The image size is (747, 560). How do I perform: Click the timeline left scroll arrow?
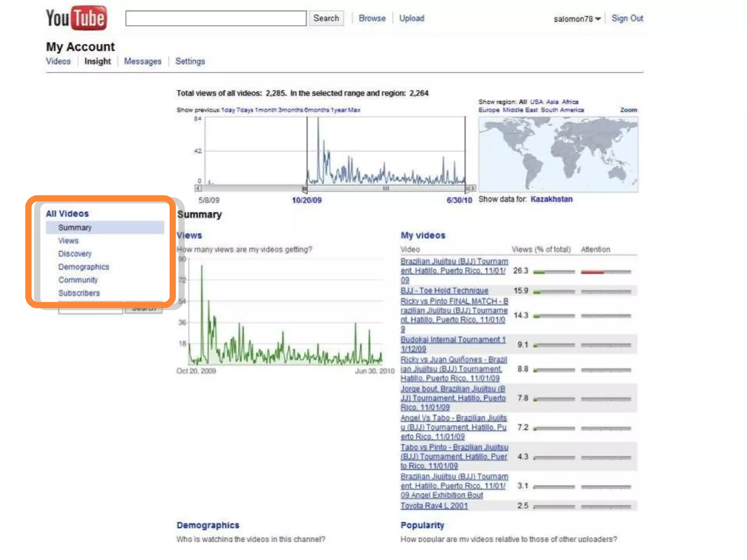198,188
